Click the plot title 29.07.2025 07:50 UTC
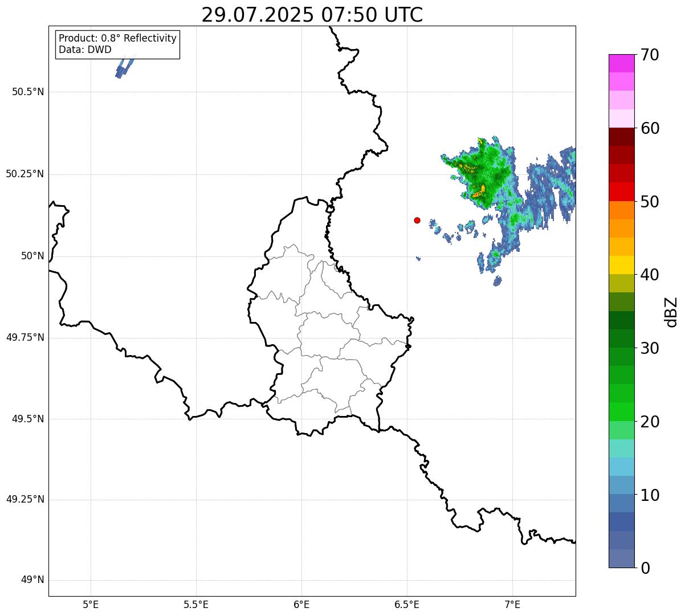 click(x=312, y=14)
